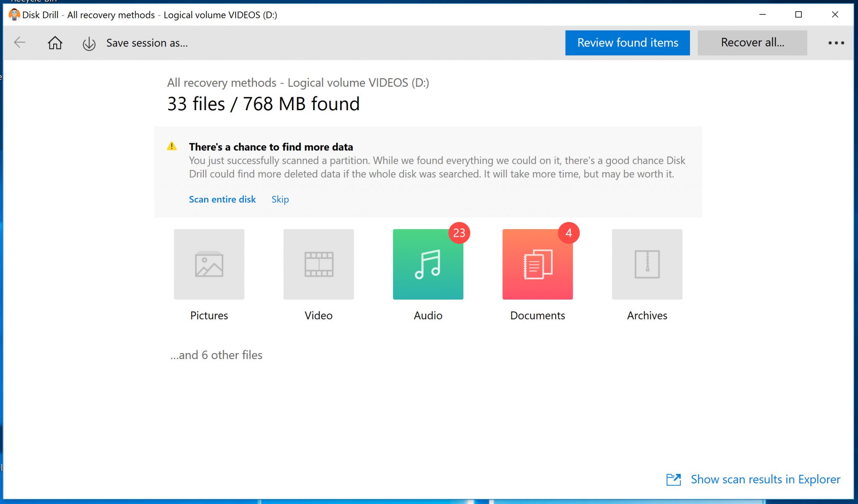Open the Audio category tile
Screen dimensions: 858x504
428,264
